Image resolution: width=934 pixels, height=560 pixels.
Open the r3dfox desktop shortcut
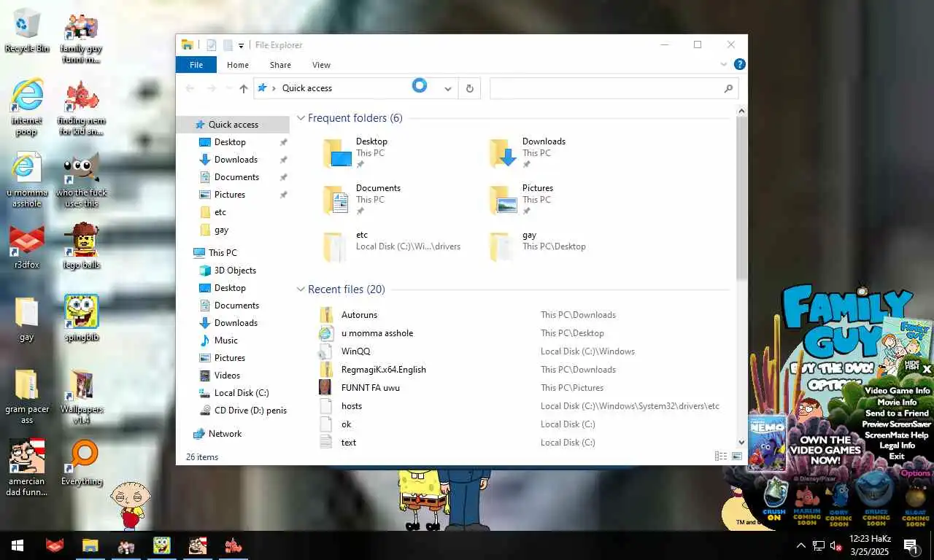(x=27, y=246)
